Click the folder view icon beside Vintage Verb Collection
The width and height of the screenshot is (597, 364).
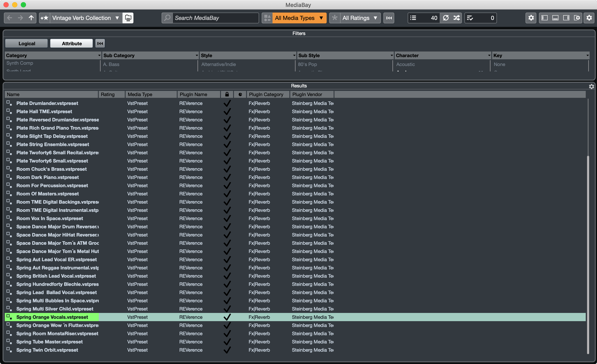pyautogui.click(x=128, y=18)
